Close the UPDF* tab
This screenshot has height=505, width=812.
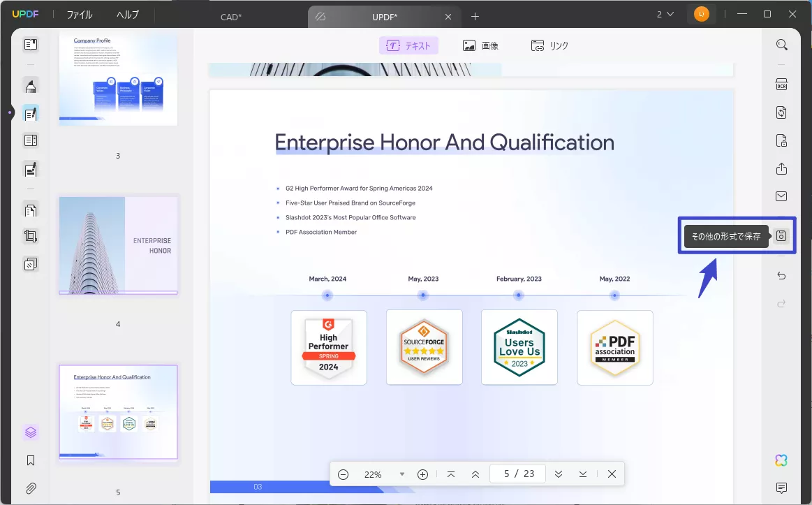(448, 17)
